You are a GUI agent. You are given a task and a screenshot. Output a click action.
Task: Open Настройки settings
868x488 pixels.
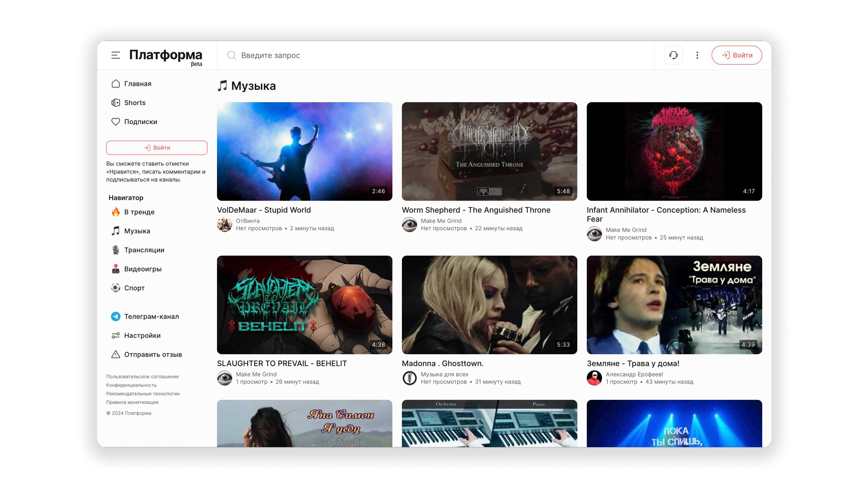coord(157,335)
